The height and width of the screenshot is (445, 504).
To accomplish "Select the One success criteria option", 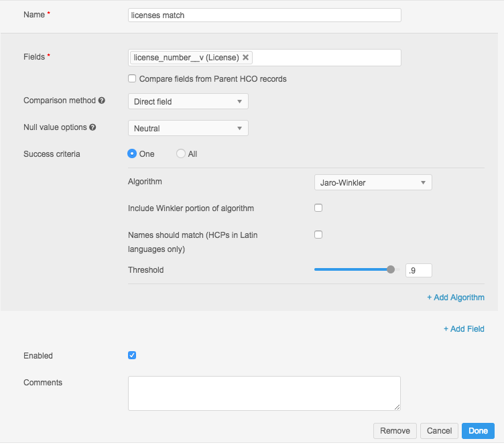I will pos(133,153).
